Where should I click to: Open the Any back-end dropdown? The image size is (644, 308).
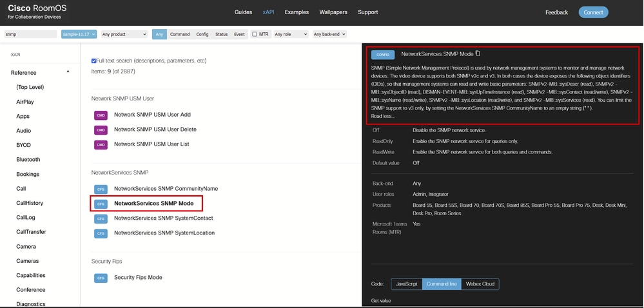tap(329, 35)
